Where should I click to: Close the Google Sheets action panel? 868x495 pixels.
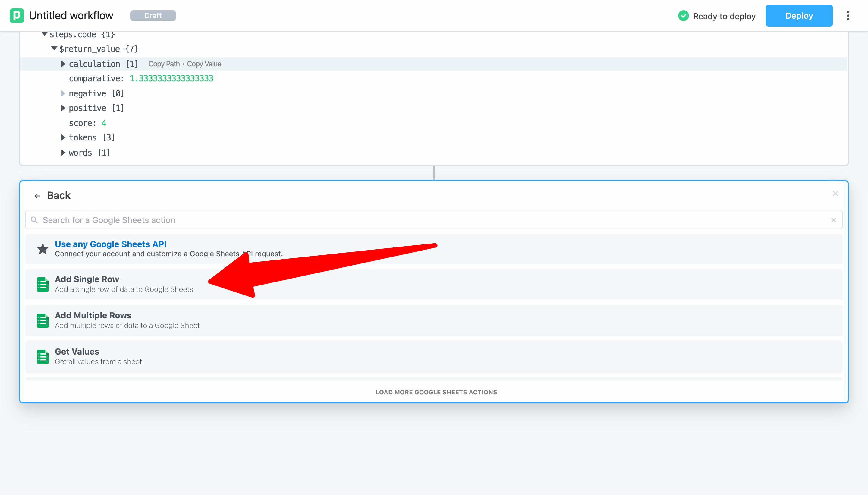click(x=835, y=194)
